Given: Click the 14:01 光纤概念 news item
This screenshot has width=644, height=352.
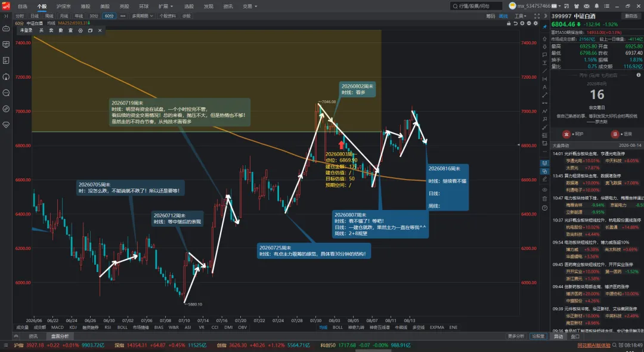Looking at the screenshot, I should pyautogui.click(x=589, y=153).
